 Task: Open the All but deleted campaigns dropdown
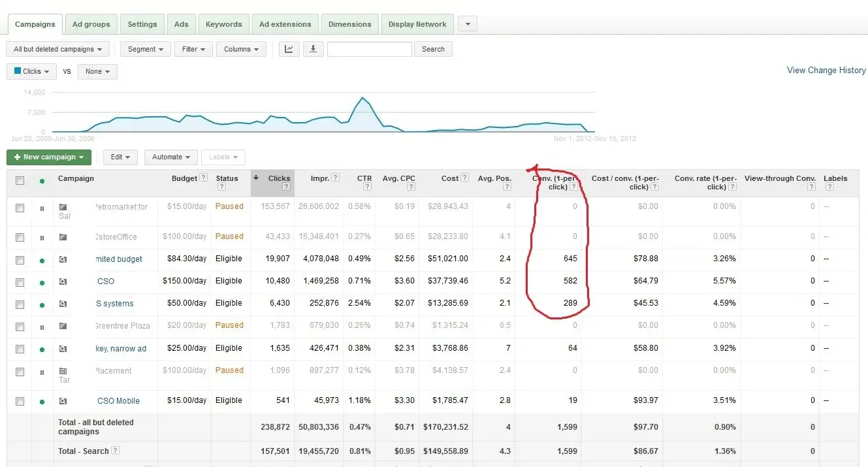pos(57,49)
